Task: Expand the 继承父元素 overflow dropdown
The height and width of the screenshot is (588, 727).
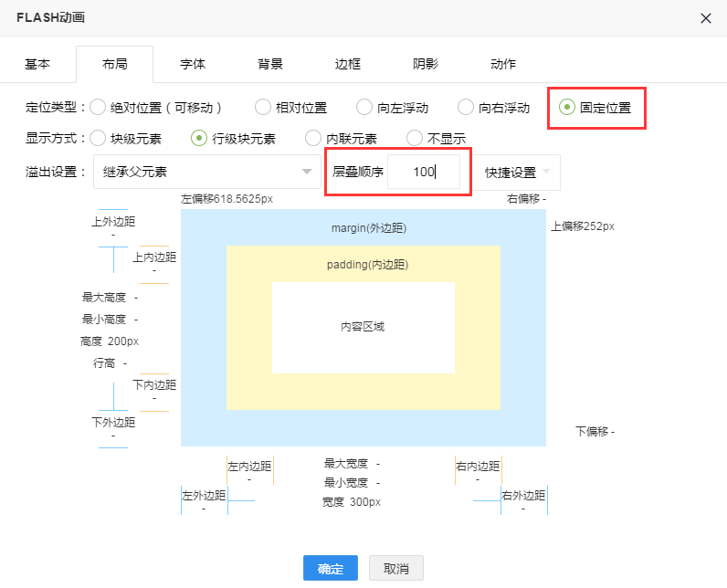Action: tap(205, 172)
